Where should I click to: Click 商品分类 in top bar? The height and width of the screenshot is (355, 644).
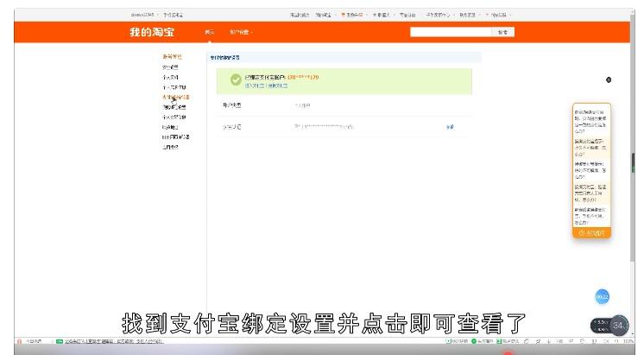coord(407,15)
